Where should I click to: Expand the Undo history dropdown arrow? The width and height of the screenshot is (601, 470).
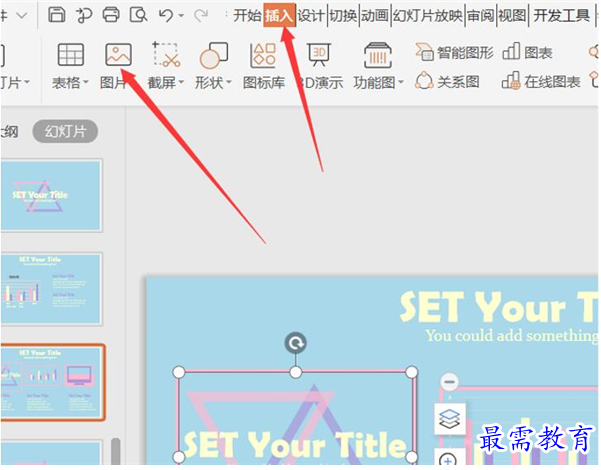181,16
